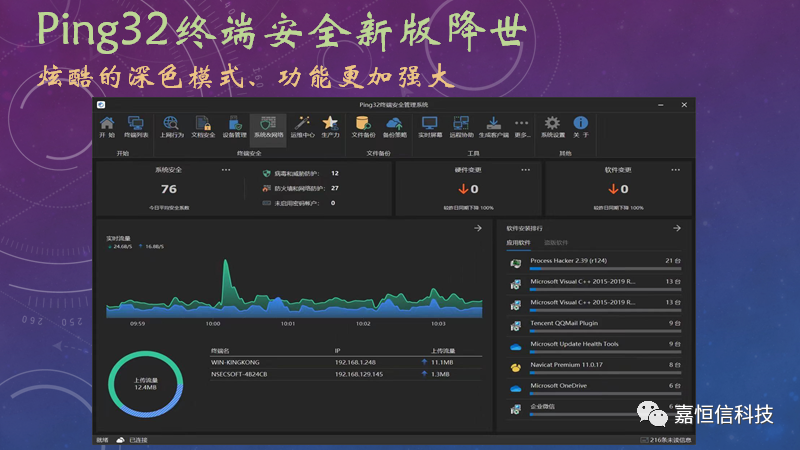Click the 216条未读信息 status link

pos(671,440)
